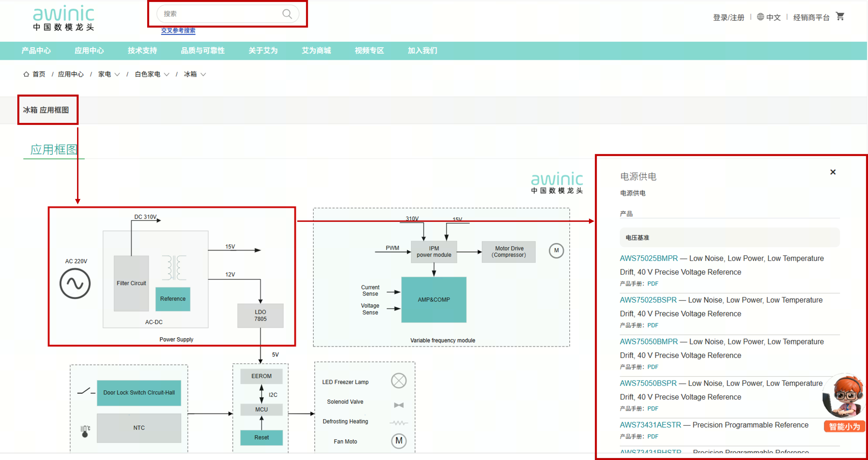This screenshot has height=460, width=868.
Task: Open the 加入我们 menu
Action: click(422, 51)
